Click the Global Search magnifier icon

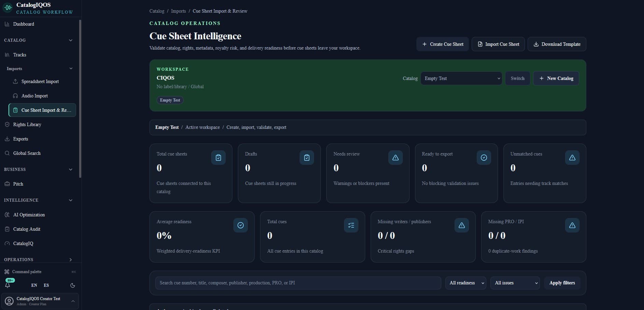[7, 153]
